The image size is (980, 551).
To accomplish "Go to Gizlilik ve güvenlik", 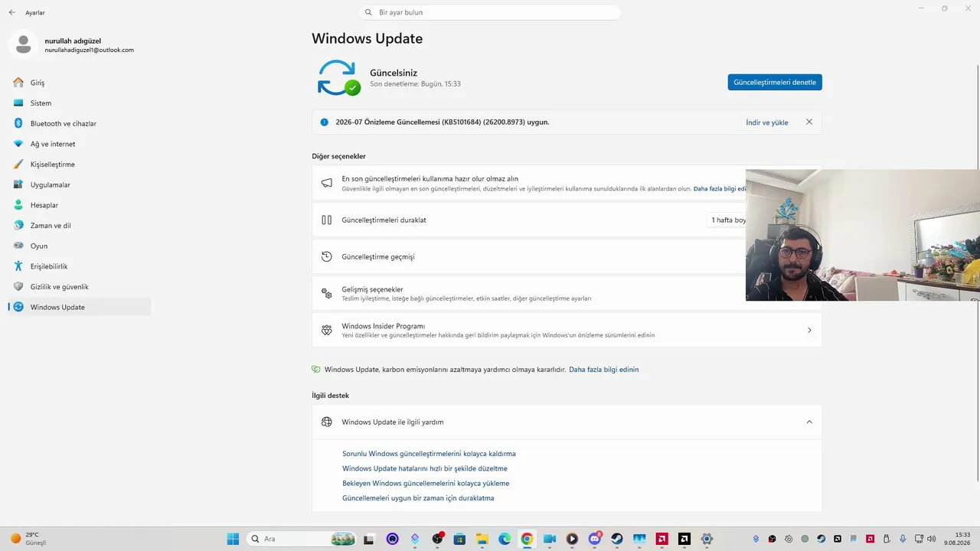I will 80,287.
